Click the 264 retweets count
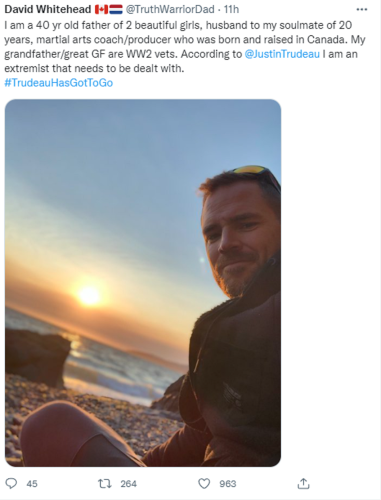The image size is (381, 500). [129, 484]
